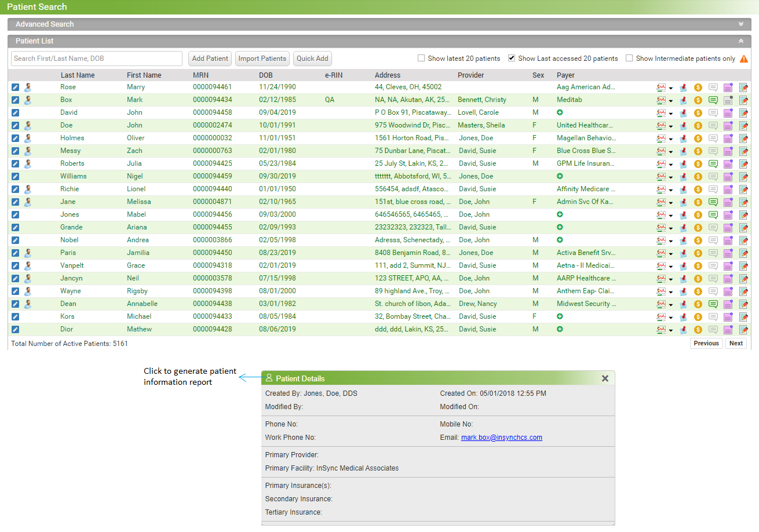
Task: Switch to the Patient Search header bar
Action: pyautogui.click(x=35, y=6)
